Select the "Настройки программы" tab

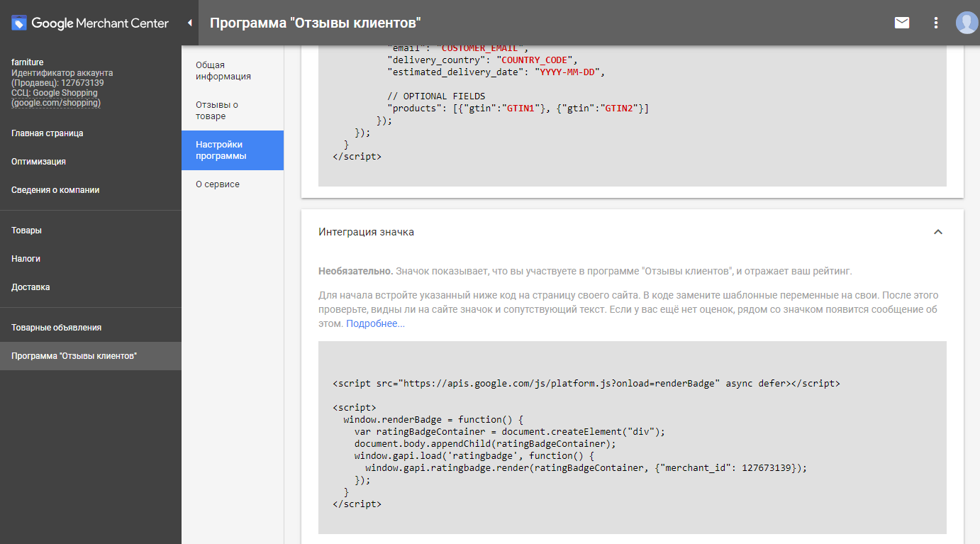pyautogui.click(x=221, y=150)
